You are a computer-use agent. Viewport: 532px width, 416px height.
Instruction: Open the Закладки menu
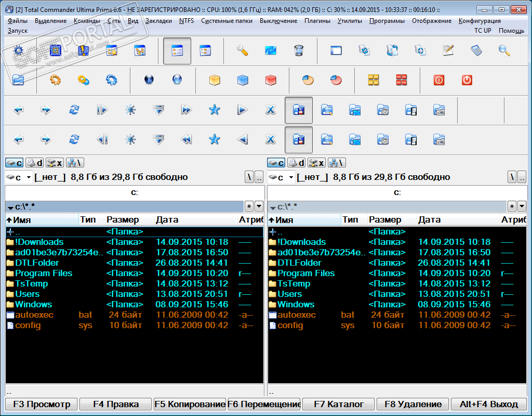158,21
